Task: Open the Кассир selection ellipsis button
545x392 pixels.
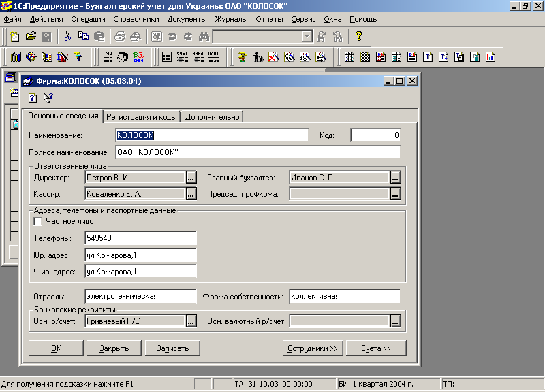Action: pos(191,194)
